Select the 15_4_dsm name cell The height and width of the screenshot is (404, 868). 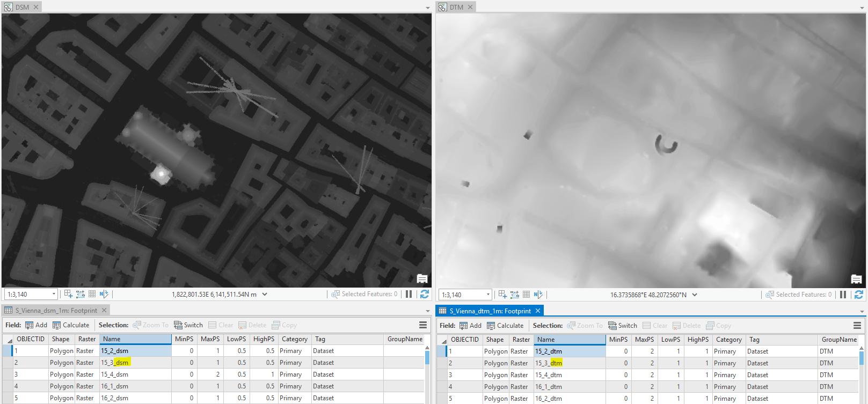click(135, 374)
